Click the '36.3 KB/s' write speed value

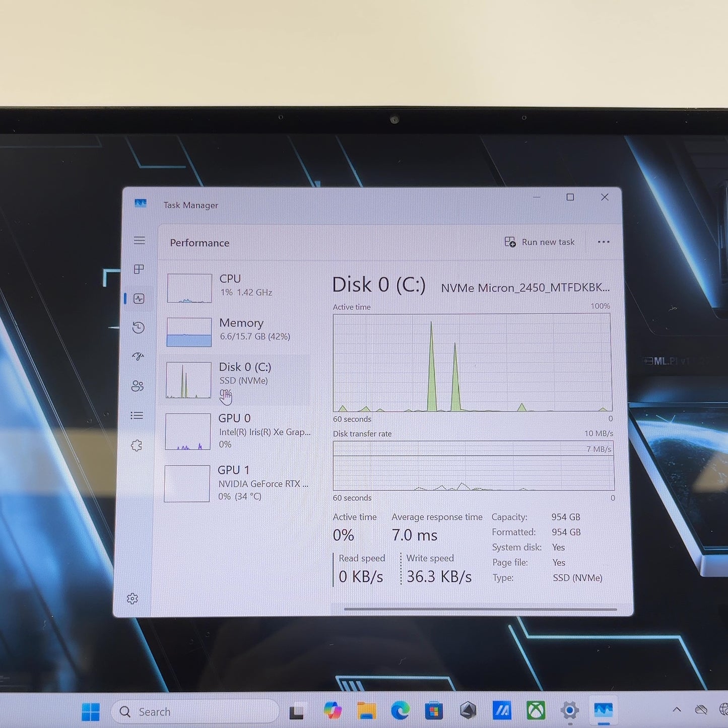point(439,577)
